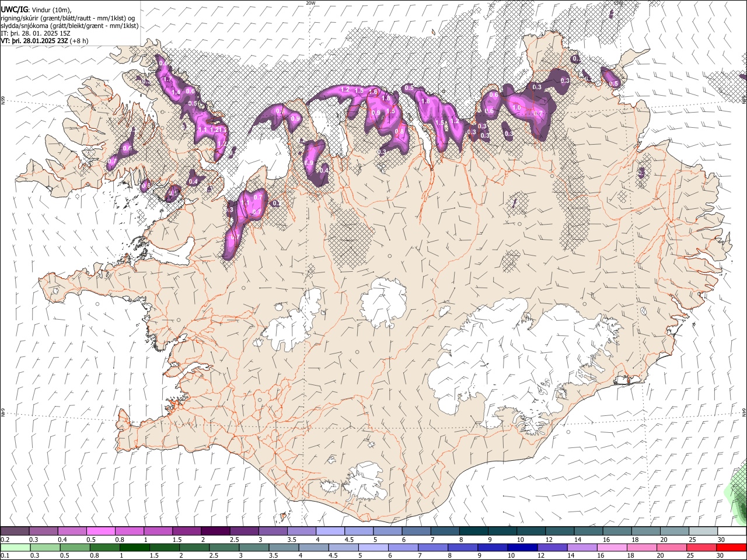The height and width of the screenshot is (560, 747).
Task: Click the palest green 0.1 swatch in rain scale
Action: pos(15,547)
